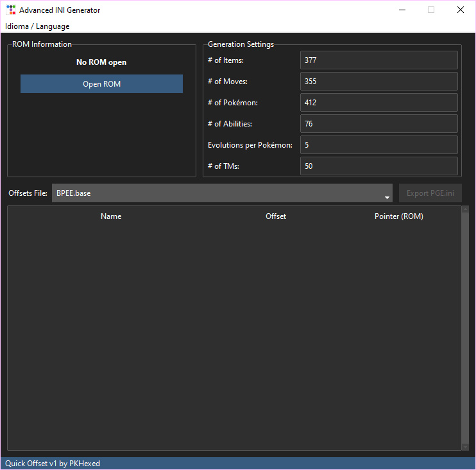Click into the # of Pokémon field
This screenshot has width=476, height=470.
tap(378, 103)
